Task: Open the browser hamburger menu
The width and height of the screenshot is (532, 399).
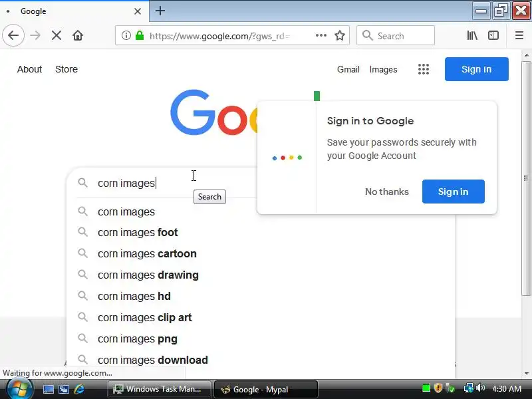Action: pyautogui.click(x=519, y=35)
